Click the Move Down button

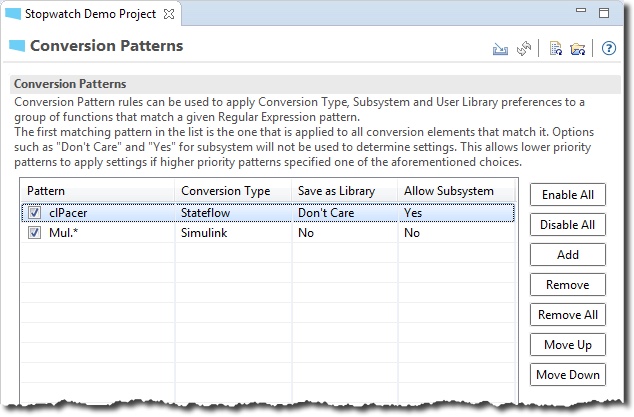pyautogui.click(x=568, y=375)
